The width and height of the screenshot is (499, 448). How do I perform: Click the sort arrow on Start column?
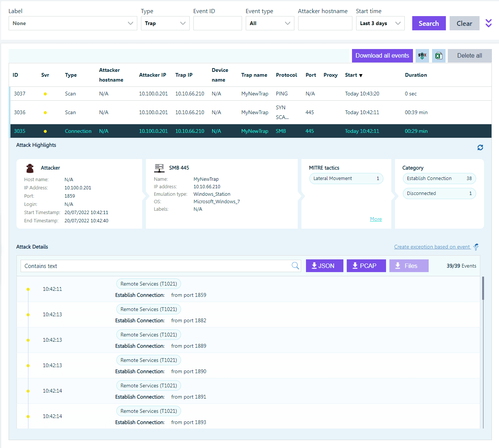(361, 75)
